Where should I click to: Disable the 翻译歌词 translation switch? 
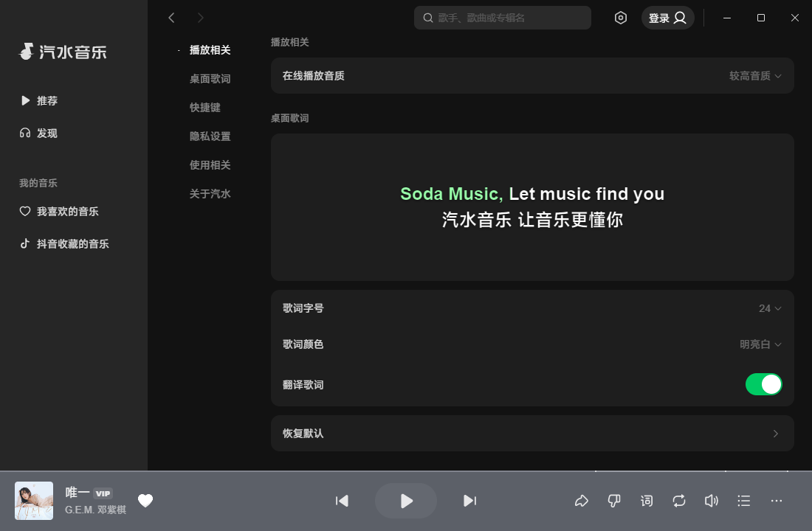point(764,384)
